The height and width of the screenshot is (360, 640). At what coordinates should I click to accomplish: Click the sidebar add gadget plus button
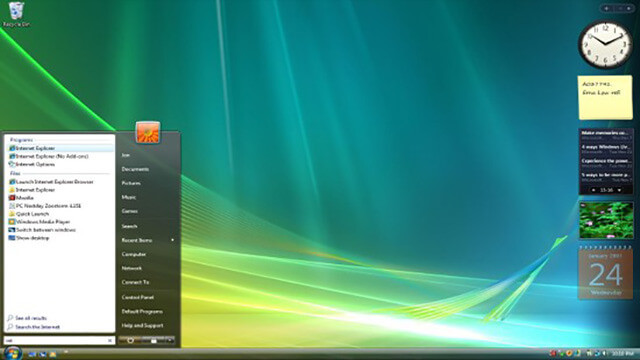click(x=607, y=8)
